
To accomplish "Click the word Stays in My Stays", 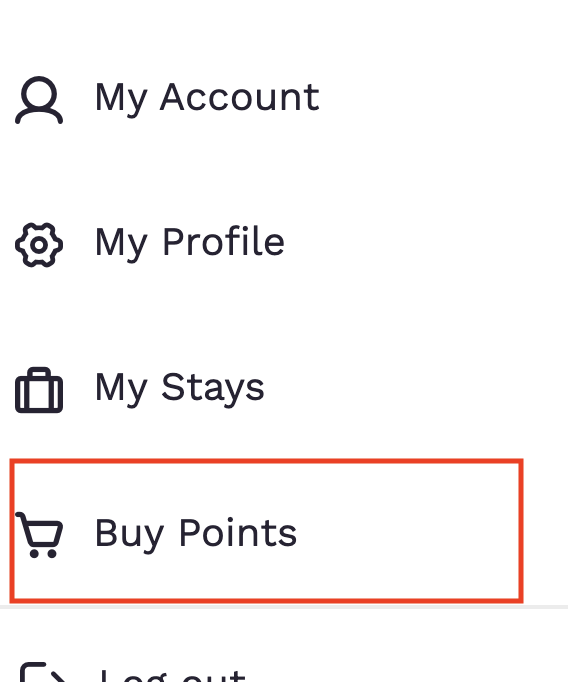I will tap(213, 388).
